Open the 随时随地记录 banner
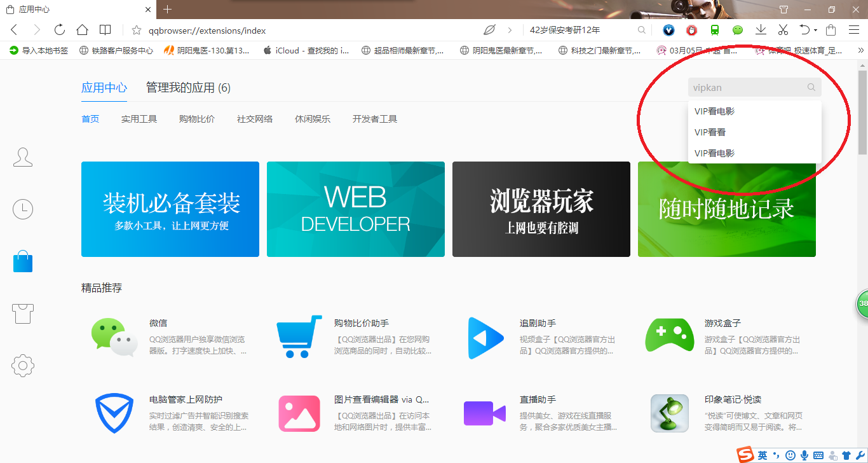 pyautogui.click(x=727, y=209)
